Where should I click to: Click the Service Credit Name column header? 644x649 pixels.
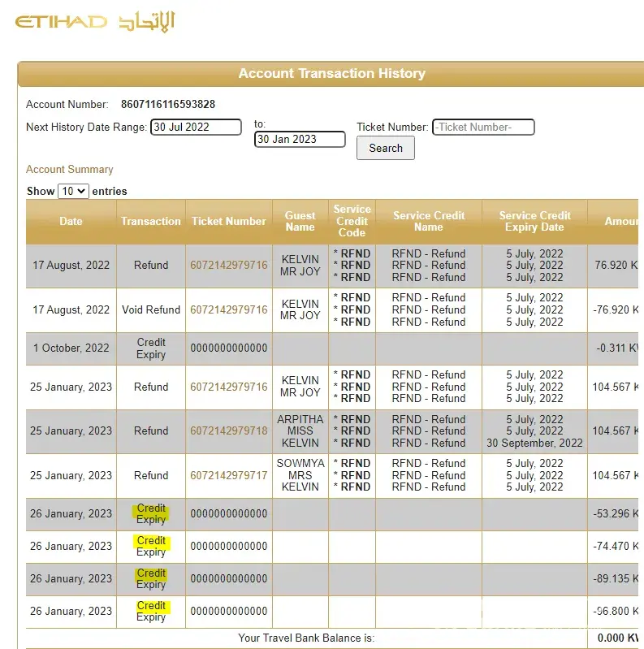pos(429,221)
